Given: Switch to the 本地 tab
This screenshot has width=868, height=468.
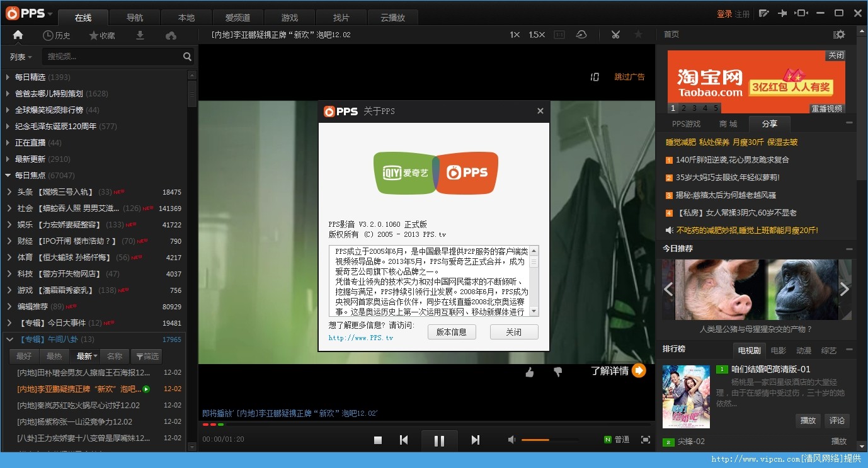Looking at the screenshot, I should coord(186,18).
